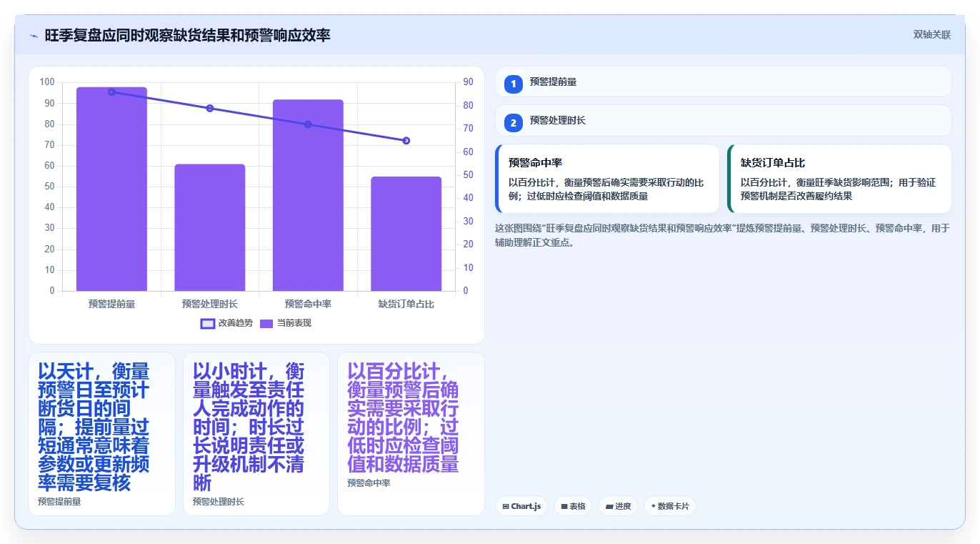Click the 改善趋势 legend color box
This screenshot has height=544, width=980.
208,323
